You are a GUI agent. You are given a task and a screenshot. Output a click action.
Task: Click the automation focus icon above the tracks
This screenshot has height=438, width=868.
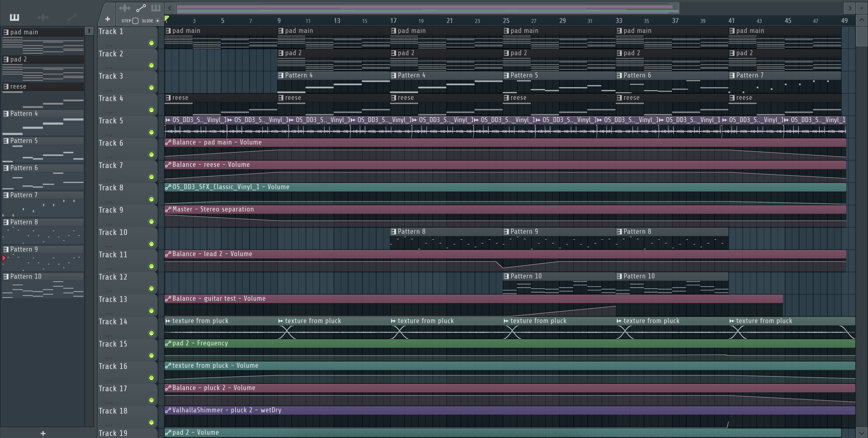(141, 8)
